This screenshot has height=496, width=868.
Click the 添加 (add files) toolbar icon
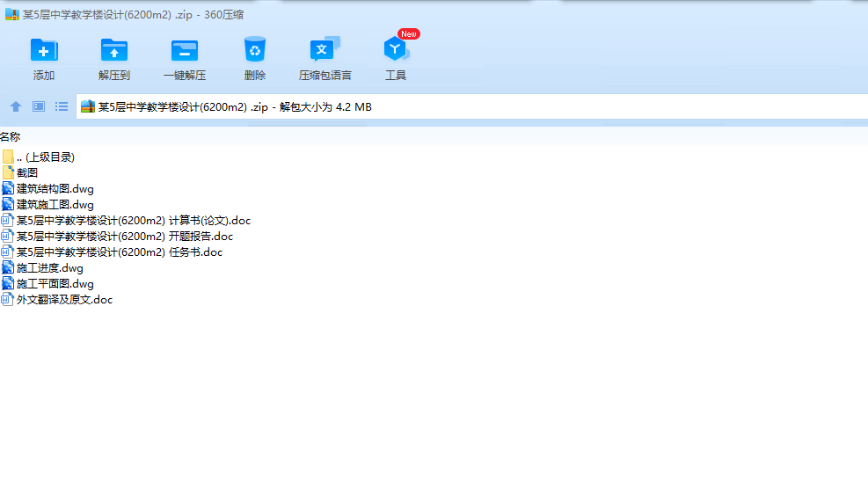click(x=44, y=50)
